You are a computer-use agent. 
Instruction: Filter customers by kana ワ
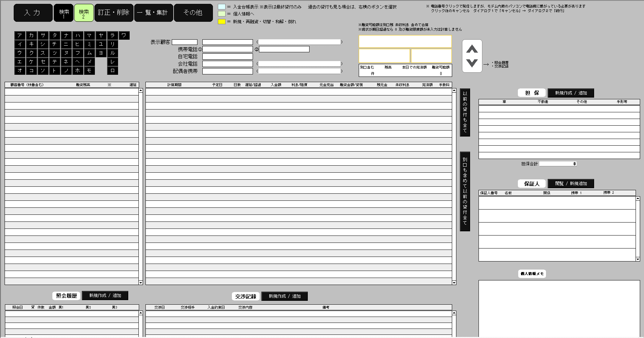point(124,35)
